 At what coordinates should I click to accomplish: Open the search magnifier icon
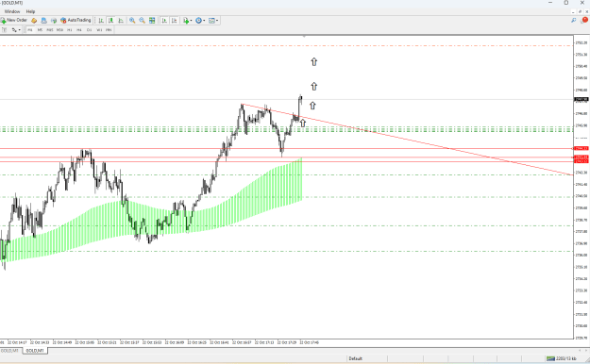click(573, 21)
